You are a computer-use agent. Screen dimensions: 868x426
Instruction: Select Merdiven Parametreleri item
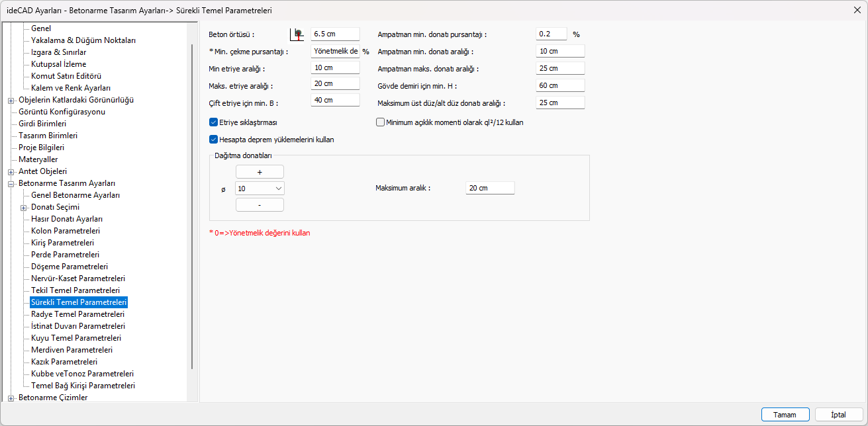click(72, 351)
